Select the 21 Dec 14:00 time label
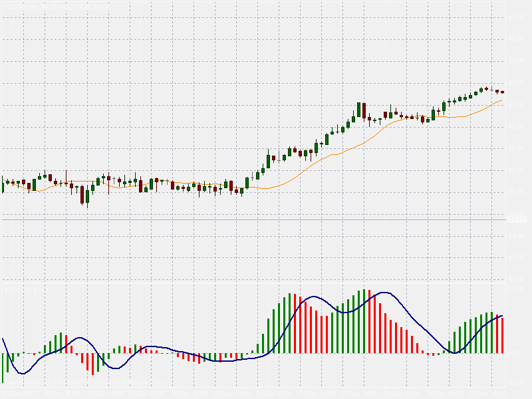 [x=360, y=394]
